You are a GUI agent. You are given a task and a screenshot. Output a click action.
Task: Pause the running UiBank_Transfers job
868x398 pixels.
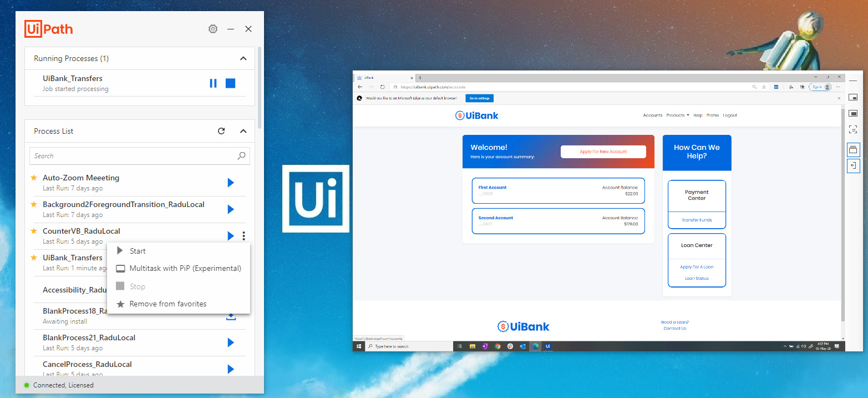tap(213, 83)
